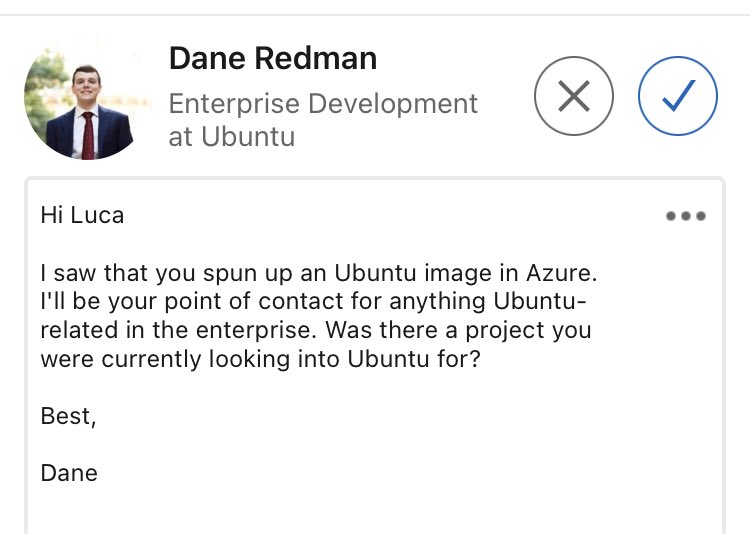Click the line mentioning Ubuntu image in Azure
The height and width of the screenshot is (534, 750).
tap(318, 272)
